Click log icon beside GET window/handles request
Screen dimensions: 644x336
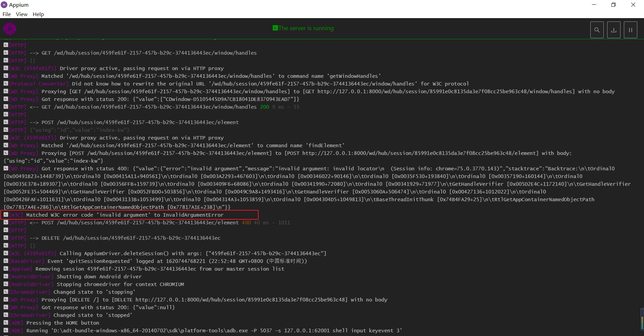[x=6, y=53]
